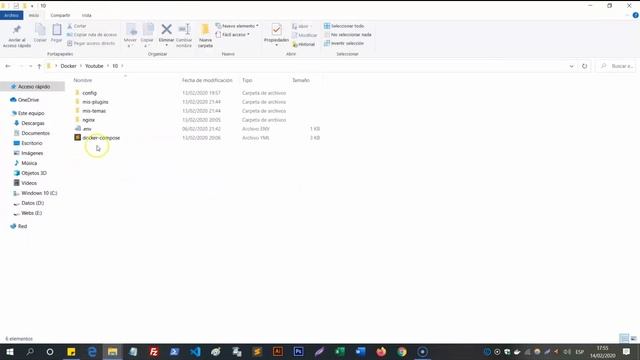Open the Fácil acceso dropdown

(232, 35)
